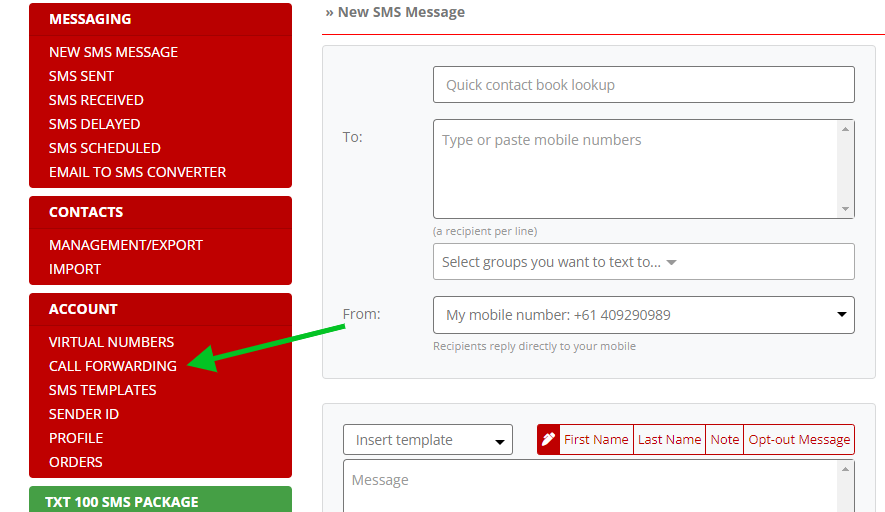Open account Profile
Screen dimensions: 885x512
(76, 438)
